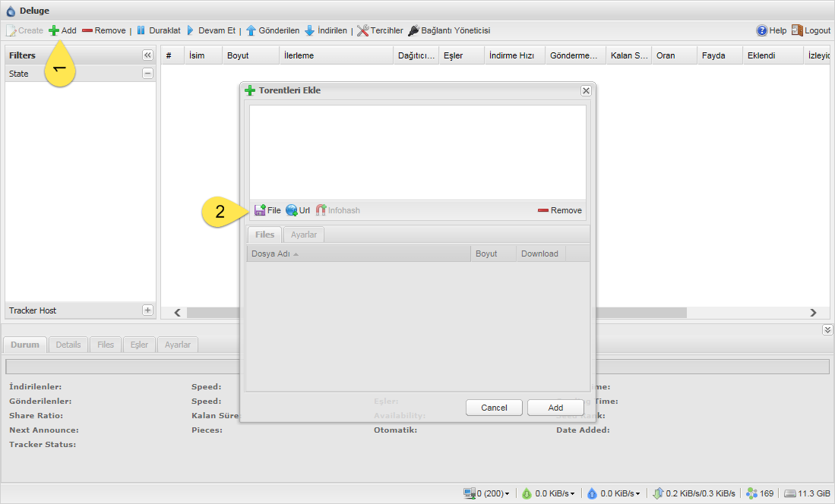Switch to the Ayarlar tab in the dialog

(304, 235)
